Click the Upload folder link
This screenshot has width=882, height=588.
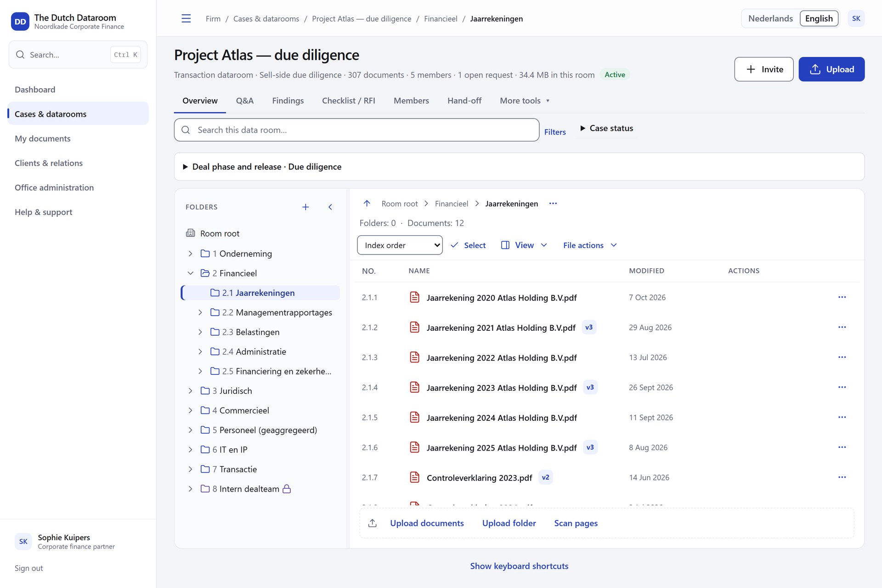point(509,523)
